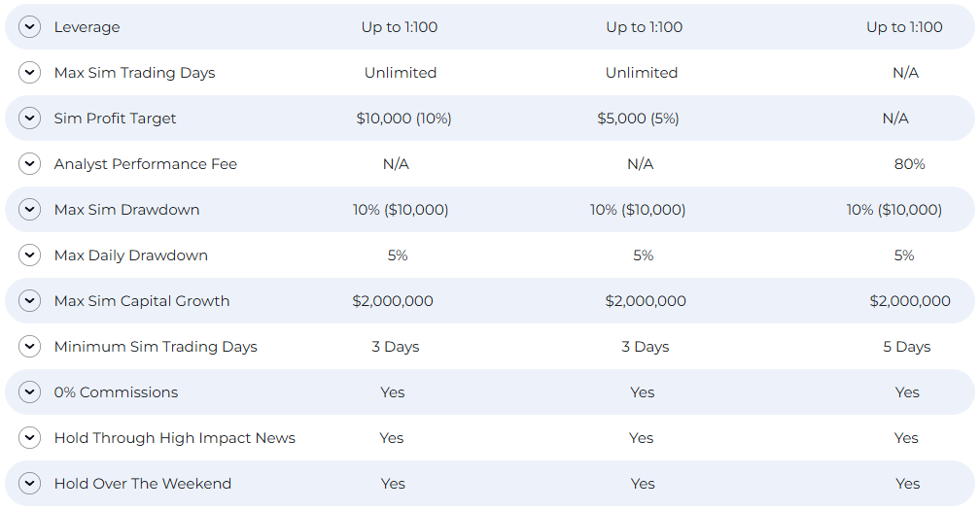Image resolution: width=980 pixels, height=510 pixels.
Task: Click the Max Daily Drawdown chevron icon
Action: 29,255
